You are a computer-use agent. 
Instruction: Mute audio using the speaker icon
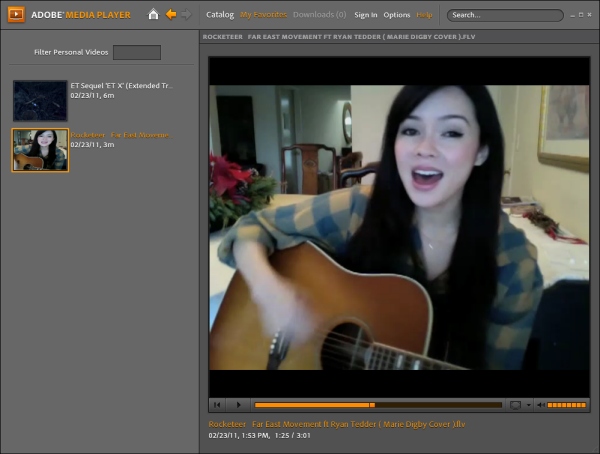tap(541, 405)
